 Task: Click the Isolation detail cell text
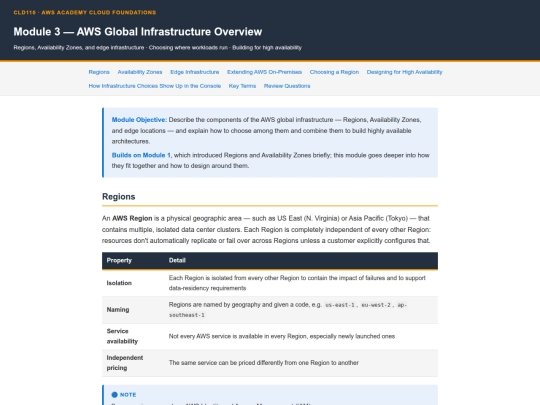[297, 283]
